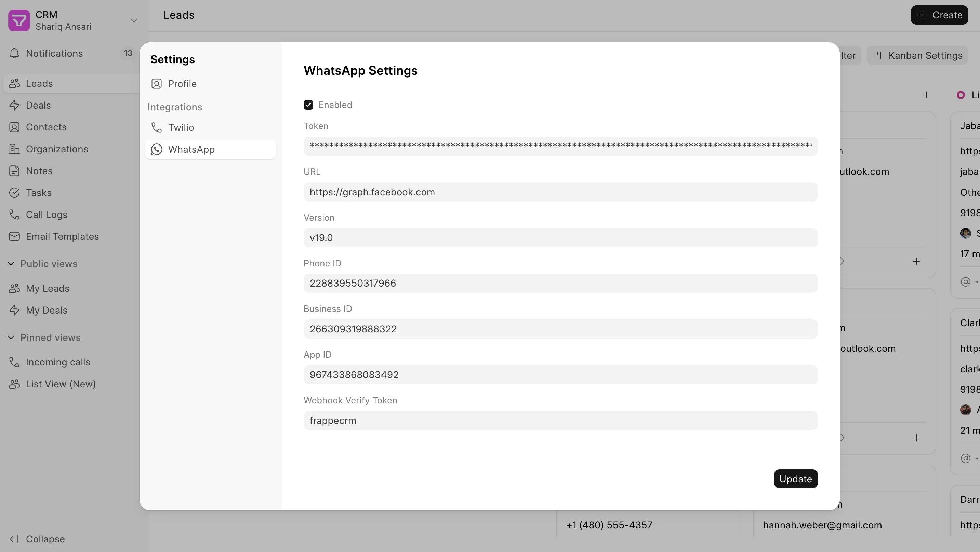The image size is (980, 552).
Task: Open Email Templates from the sidebar
Action: click(62, 236)
